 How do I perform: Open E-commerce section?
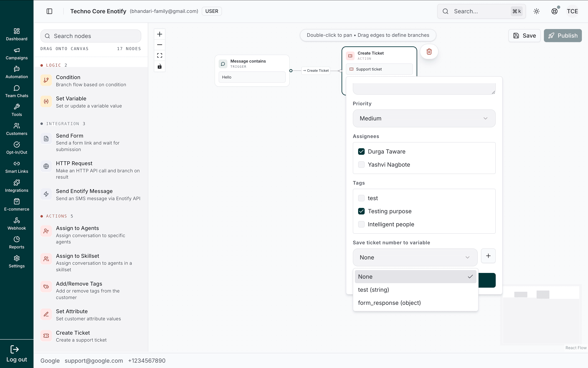coord(17,205)
